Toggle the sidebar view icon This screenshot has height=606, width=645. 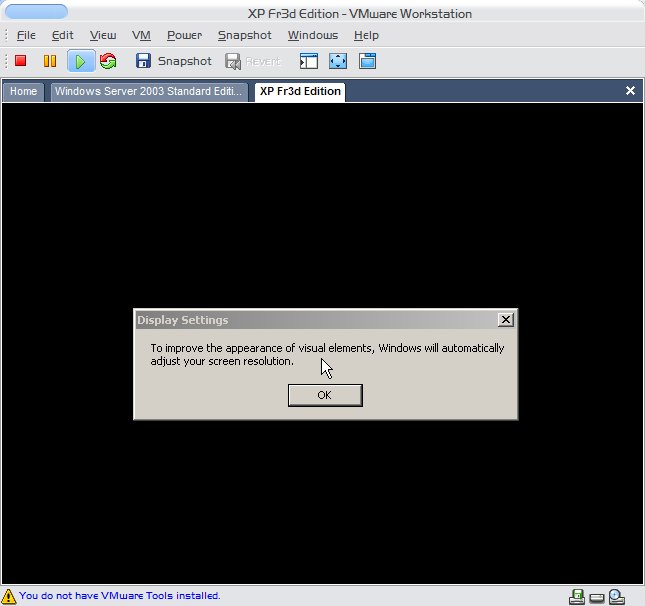coord(309,61)
